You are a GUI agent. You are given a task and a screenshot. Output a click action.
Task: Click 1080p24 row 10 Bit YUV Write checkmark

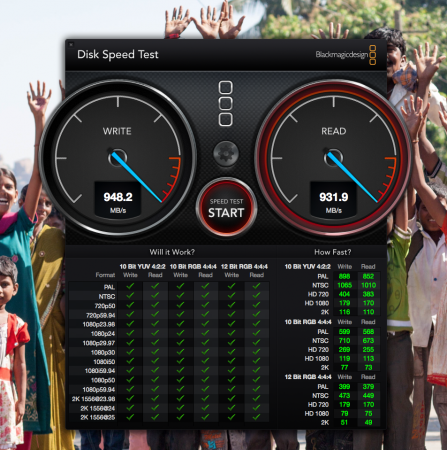(x=130, y=333)
